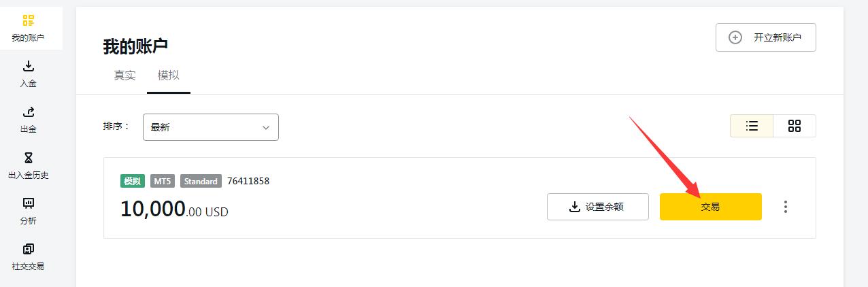
Task: Open My Accounts sidebar icon
Action: tap(28, 20)
